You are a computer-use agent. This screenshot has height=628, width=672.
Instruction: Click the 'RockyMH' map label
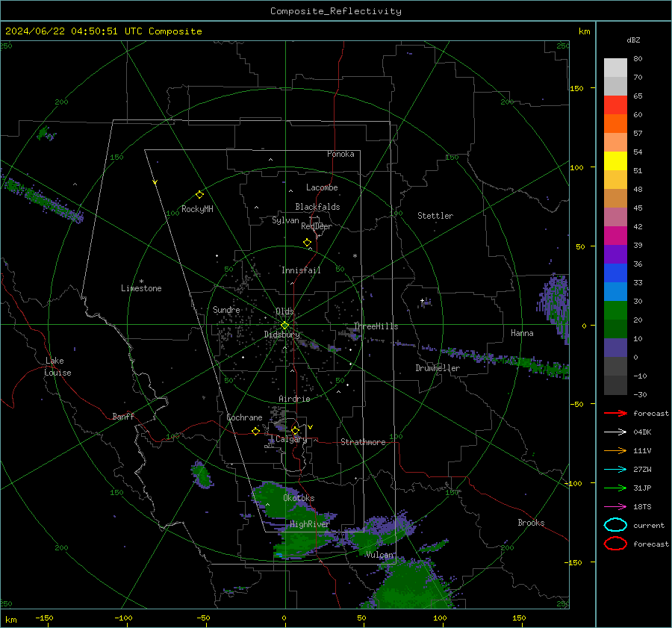tap(197, 209)
